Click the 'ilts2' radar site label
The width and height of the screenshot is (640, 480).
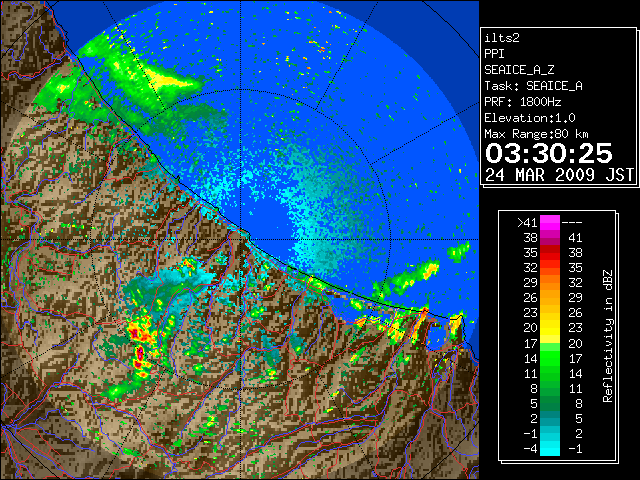point(502,38)
